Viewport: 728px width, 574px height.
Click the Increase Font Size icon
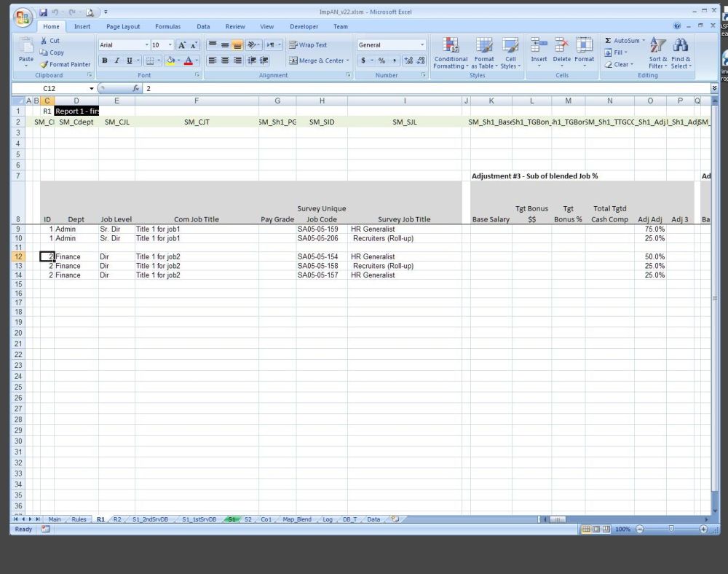182,45
